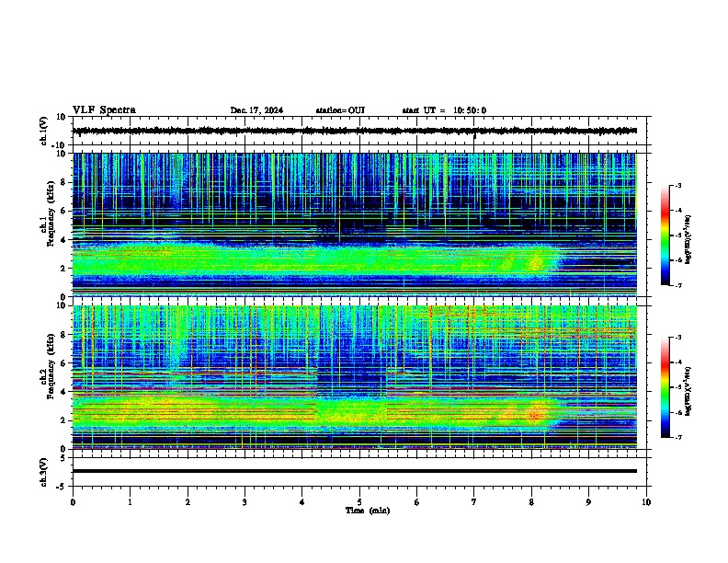Click the 10 label at the time axis end
Viewport: 728px width, 563px height.
tap(646, 502)
